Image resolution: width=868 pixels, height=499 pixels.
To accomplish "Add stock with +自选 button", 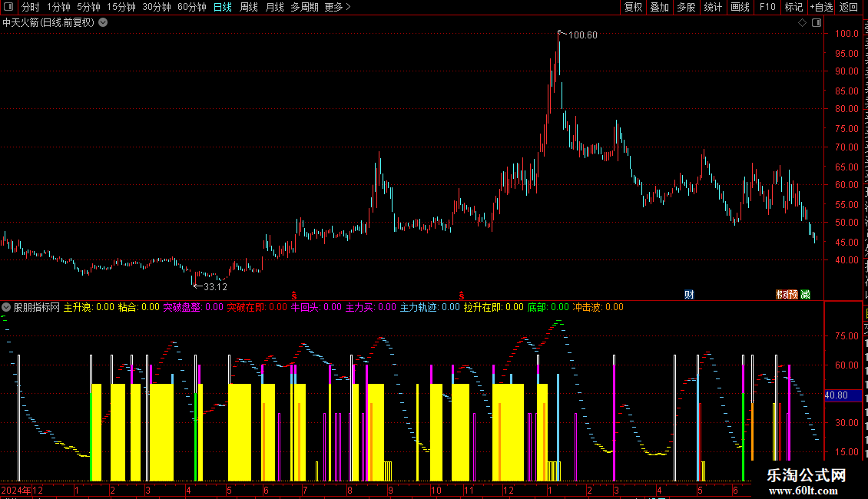I will pos(821,7).
